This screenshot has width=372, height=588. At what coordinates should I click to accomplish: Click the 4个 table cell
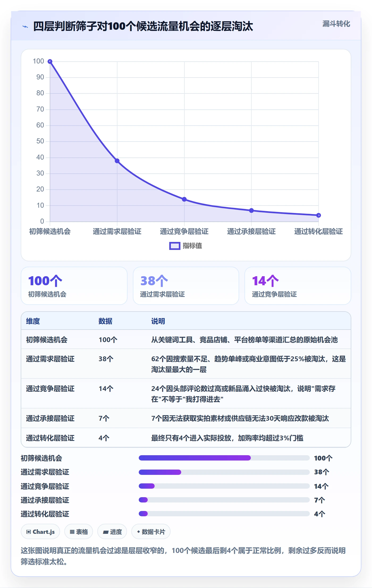click(x=104, y=438)
